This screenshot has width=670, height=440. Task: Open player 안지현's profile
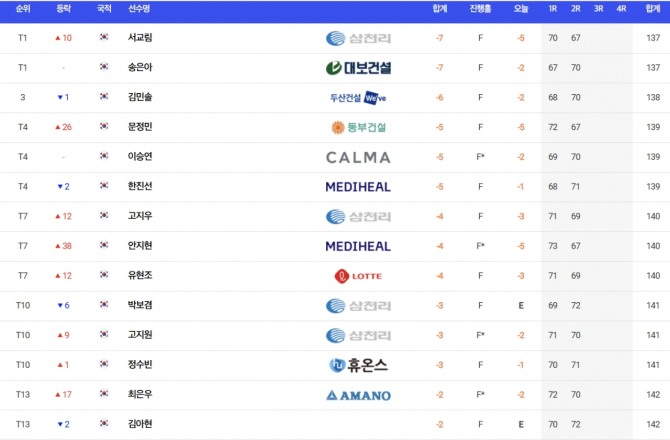(140, 246)
